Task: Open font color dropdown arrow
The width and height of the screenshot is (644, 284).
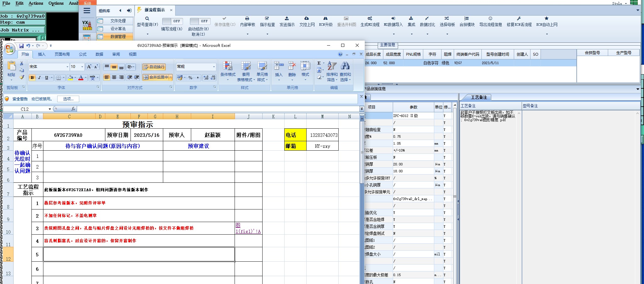Action: (x=86, y=78)
